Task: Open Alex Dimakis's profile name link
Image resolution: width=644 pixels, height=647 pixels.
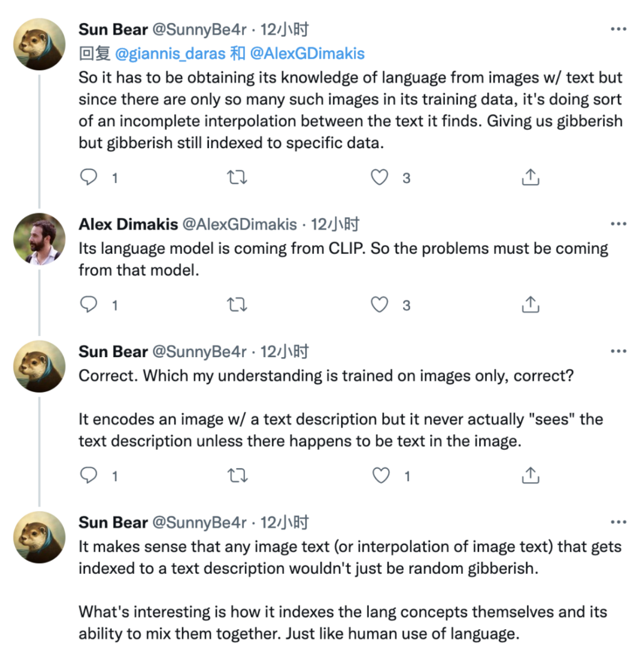Action: coord(128,224)
